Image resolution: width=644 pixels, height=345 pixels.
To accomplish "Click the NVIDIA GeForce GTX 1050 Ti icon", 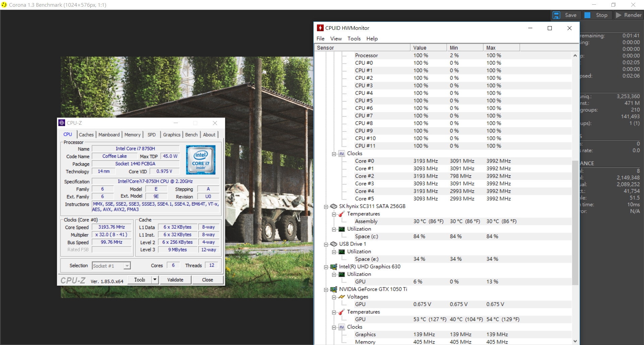I will 334,289.
